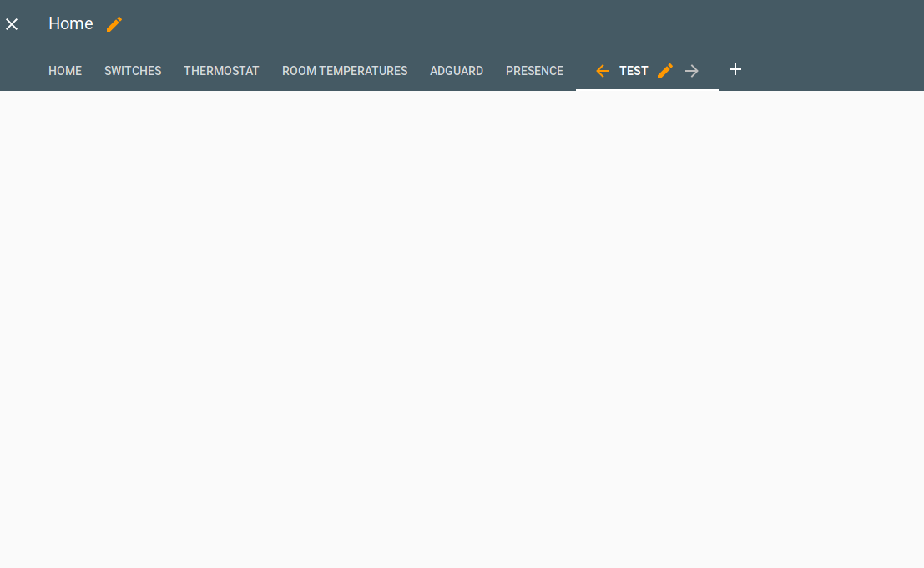Open the ADGUARD tab

[x=456, y=71]
